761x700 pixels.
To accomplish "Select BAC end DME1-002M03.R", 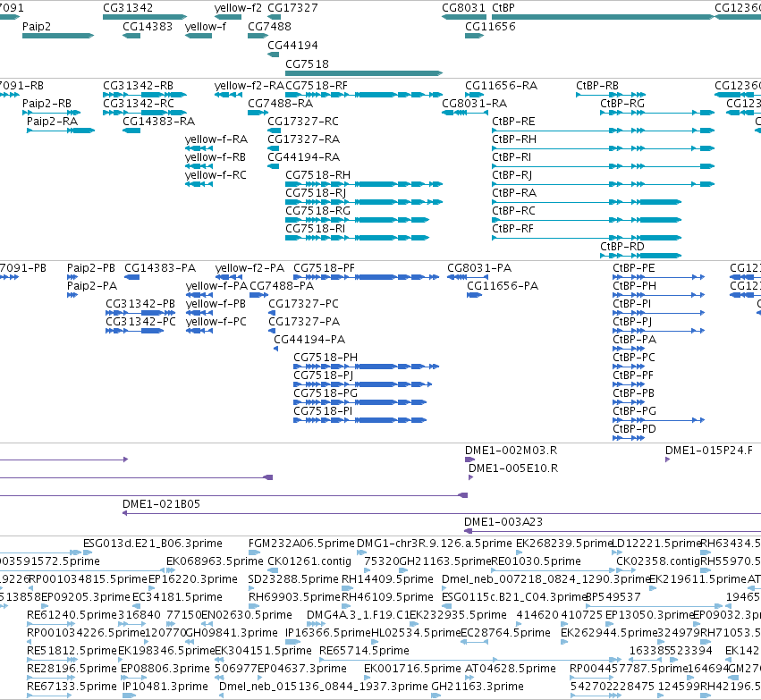I will click(x=469, y=460).
